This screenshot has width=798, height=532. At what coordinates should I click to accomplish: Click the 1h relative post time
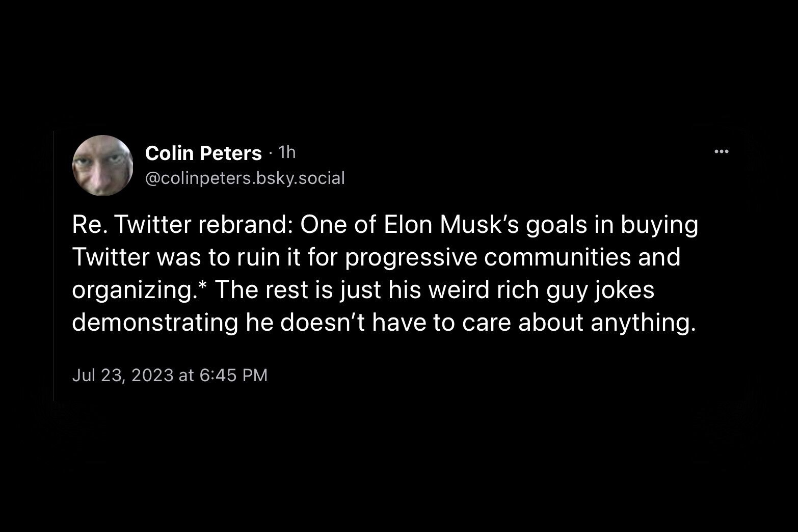[288, 152]
